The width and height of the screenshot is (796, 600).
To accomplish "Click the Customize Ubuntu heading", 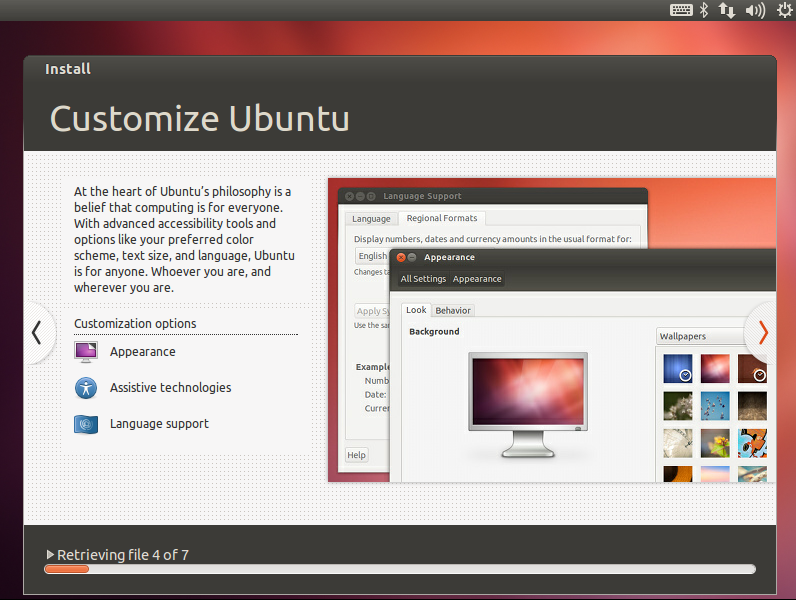I will (x=200, y=119).
